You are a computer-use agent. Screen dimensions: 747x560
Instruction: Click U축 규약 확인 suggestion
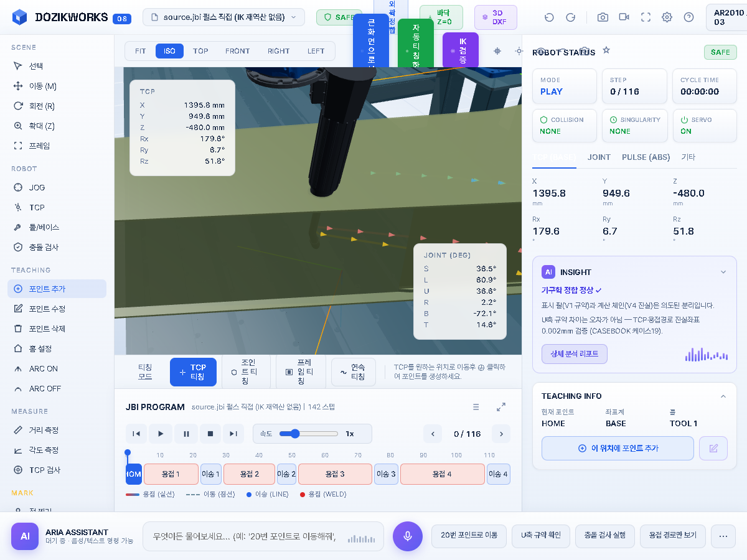click(x=541, y=536)
